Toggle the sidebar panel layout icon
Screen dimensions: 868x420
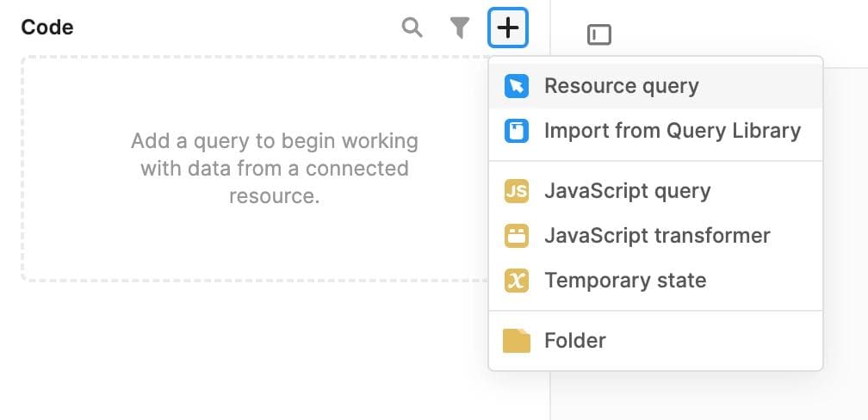coord(598,34)
